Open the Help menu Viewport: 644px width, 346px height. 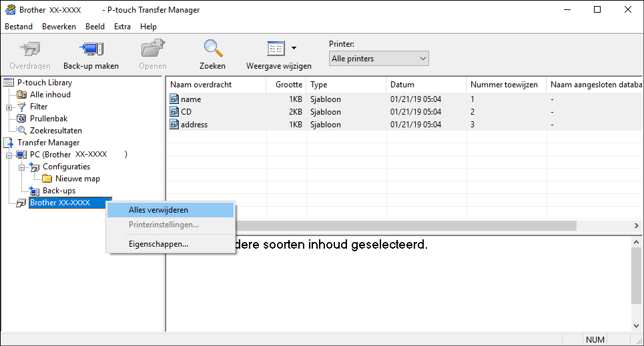click(148, 27)
